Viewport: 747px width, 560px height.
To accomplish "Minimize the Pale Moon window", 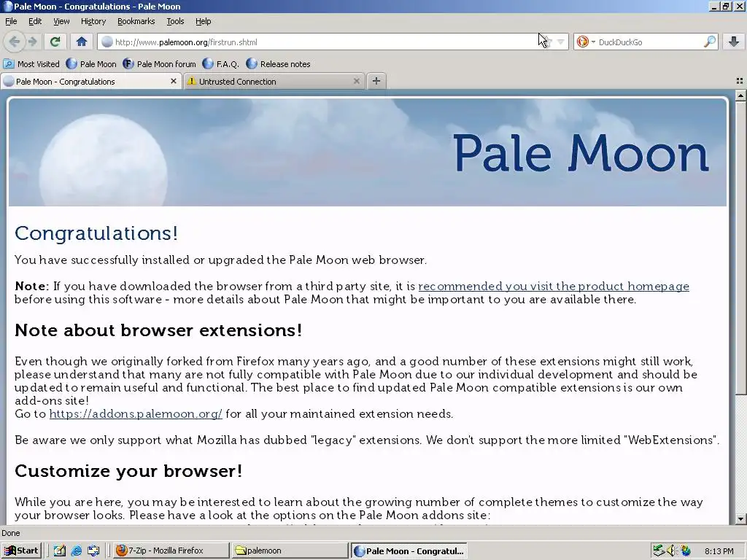I will [x=714, y=7].
